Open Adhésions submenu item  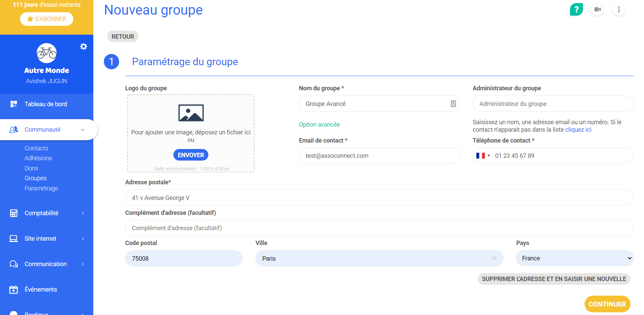(x=38, y=158)
